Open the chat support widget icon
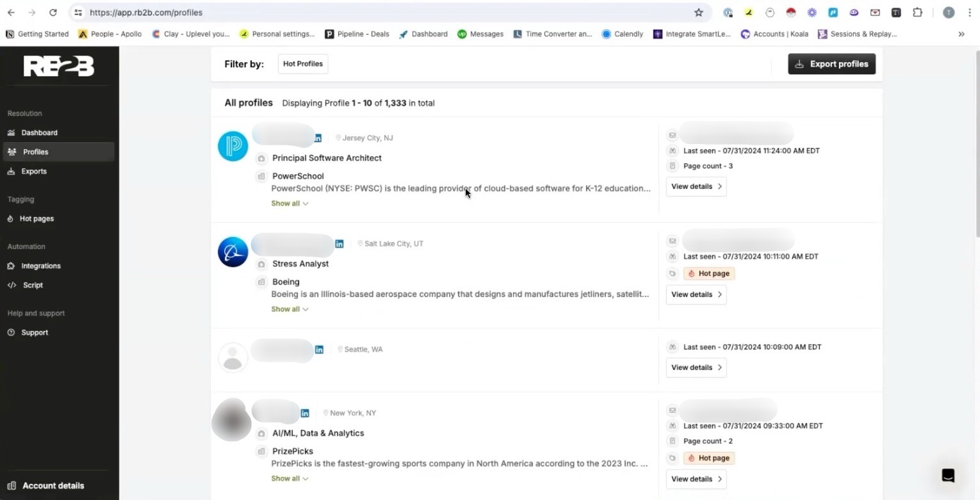 (948, 475)
